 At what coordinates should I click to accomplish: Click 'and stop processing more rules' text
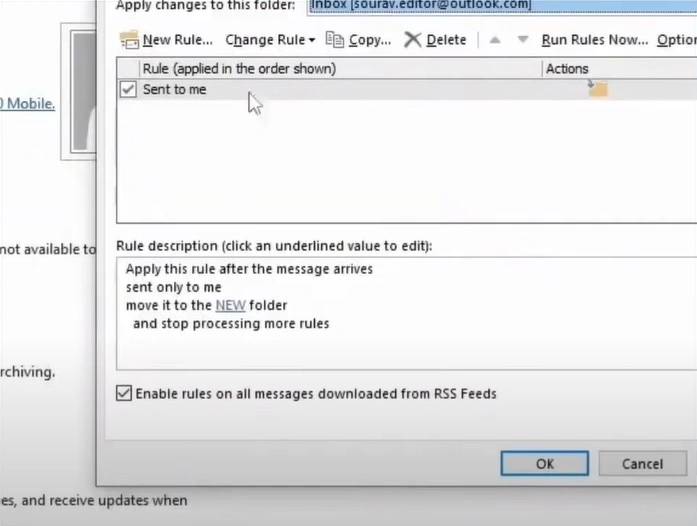(231, 323)
